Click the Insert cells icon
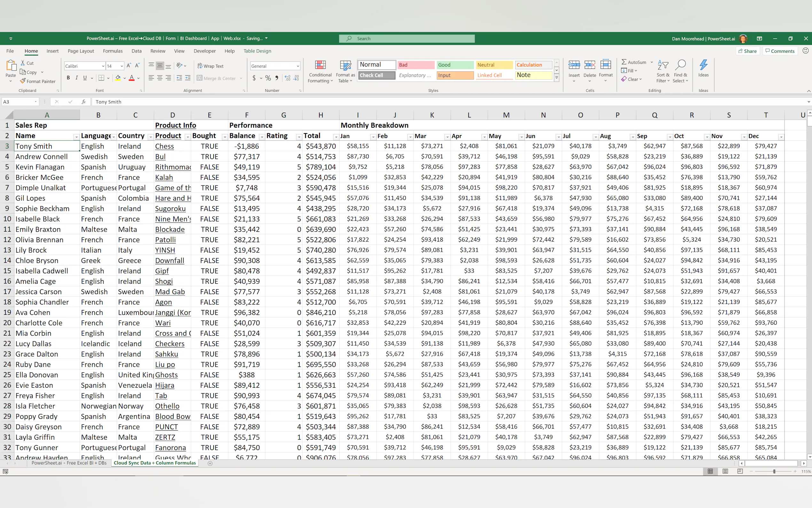Screen dimensions: 812x508 tap(574, 65)
